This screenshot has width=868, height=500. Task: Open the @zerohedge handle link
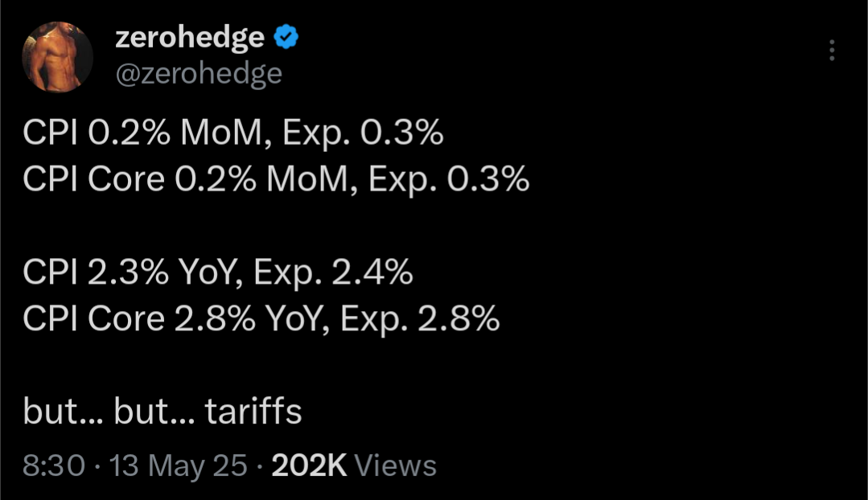tap(199, 74)
